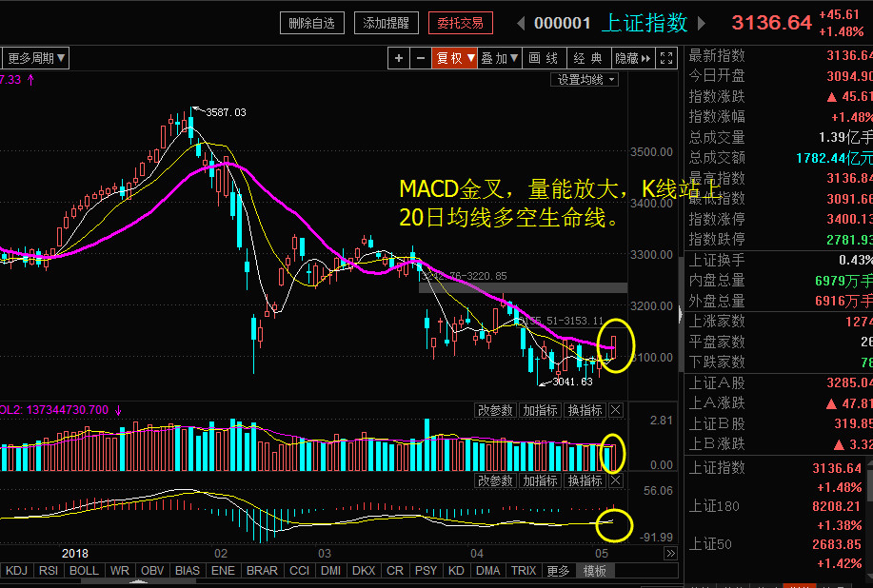Zoom in chart with the plus button
The image size is (873, 588).
399,58
